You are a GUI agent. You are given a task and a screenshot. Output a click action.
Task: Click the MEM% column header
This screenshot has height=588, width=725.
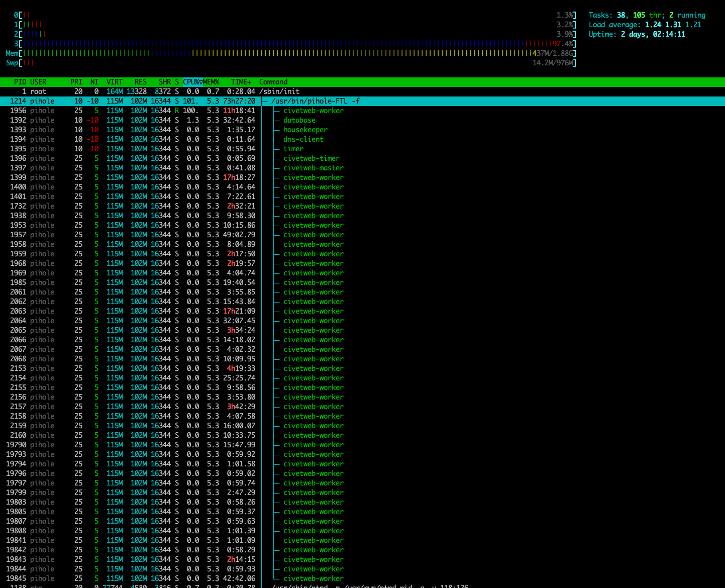(212, 82)
